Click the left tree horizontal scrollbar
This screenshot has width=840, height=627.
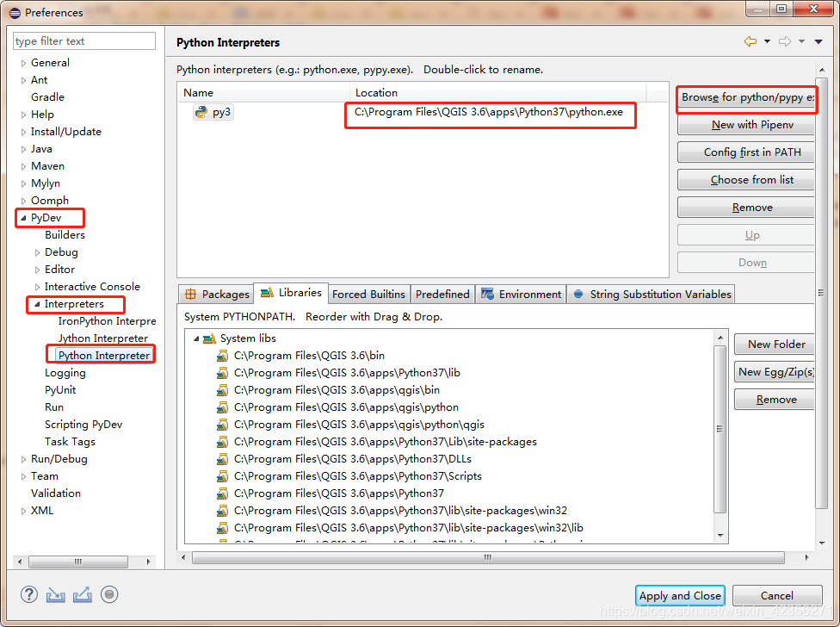coord(78,562)
